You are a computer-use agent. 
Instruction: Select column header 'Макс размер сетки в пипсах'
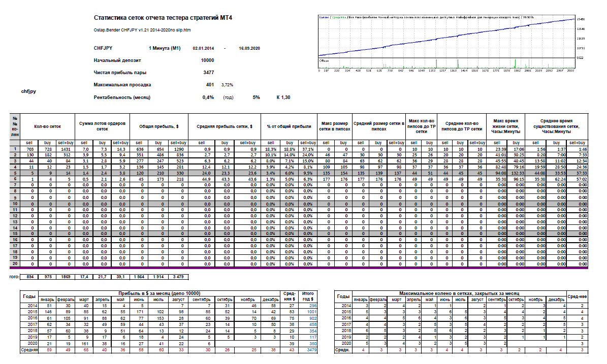click(x=334, y=126)
